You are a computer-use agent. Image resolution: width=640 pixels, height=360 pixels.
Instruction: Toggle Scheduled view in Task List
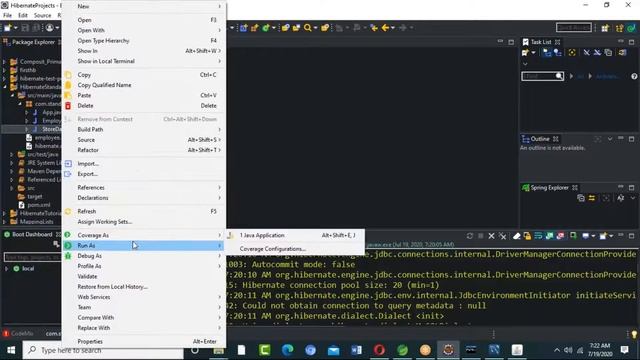(557, 53)
